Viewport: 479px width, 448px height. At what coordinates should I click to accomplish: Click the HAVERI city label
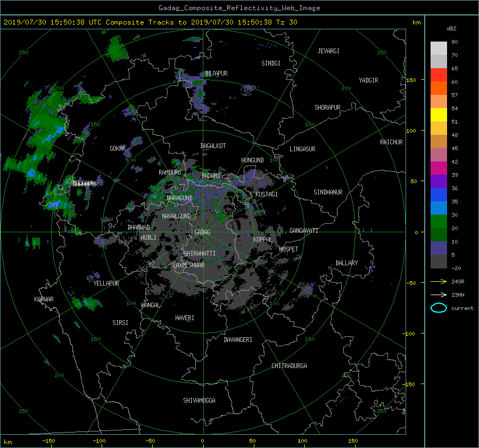pyautogui.click(x=185, y=317)
